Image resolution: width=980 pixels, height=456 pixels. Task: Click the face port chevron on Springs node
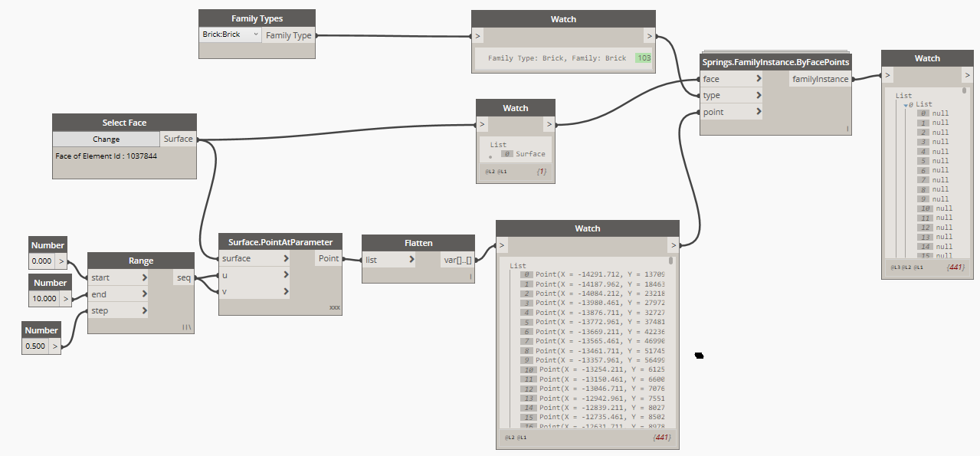[759, 79]
